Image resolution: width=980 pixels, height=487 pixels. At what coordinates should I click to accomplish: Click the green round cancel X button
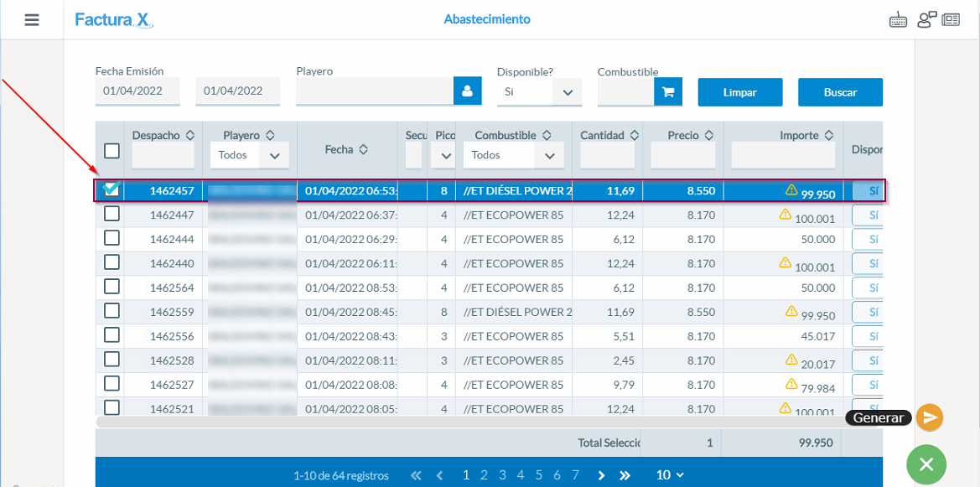tap(926, 464)
